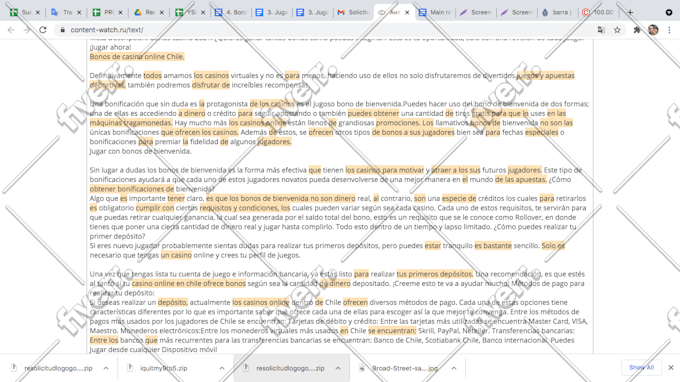Open the tab search dropdown arrow
The width and height of the screenshot is (680, 382).
pyautogui.click(x=669, y=13)
